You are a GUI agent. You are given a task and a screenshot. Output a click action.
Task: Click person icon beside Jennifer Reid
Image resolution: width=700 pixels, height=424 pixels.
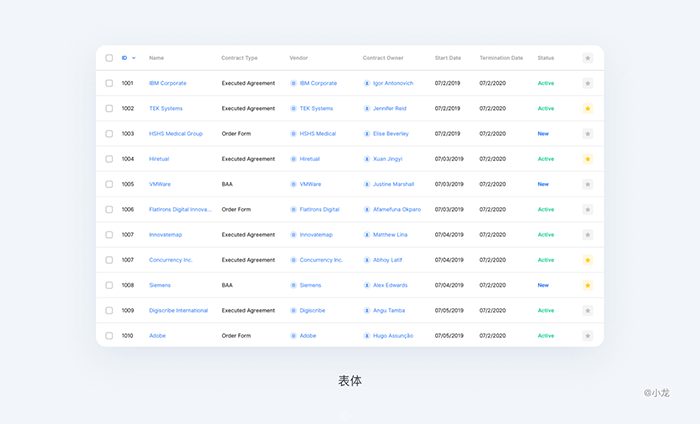[x=367, y=108]
